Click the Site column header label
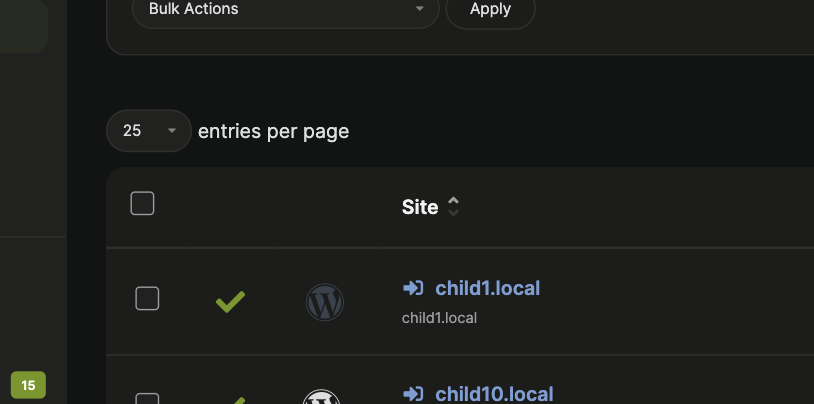The height and width of the screenshot is (404, 814). coord(420,207)
